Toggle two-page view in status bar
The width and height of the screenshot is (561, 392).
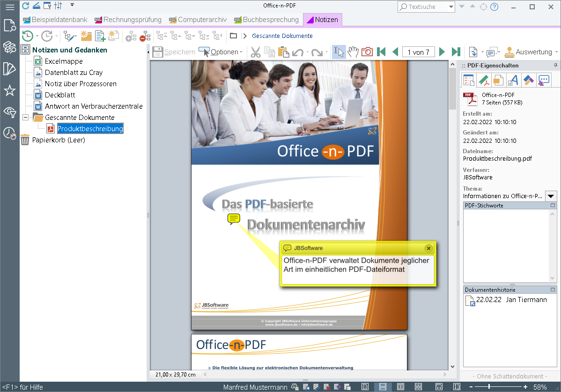click(400, 387)
